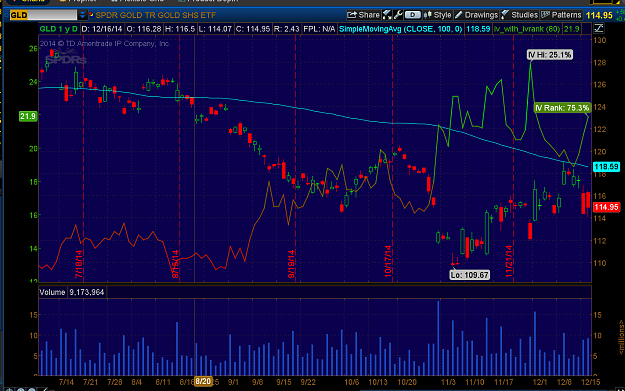
Task: Click the green 21.9 left axis tag
Action: click(x=28, y=116)
